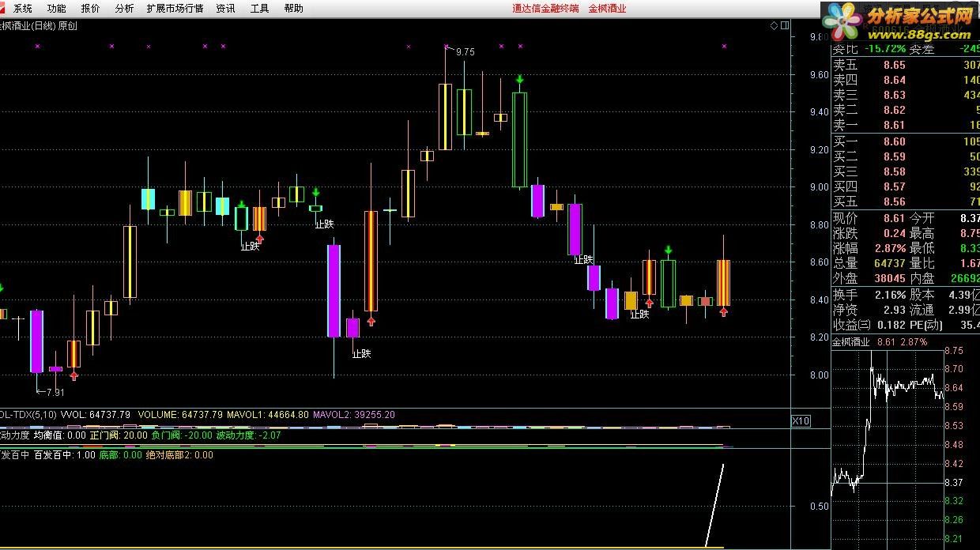Open the 扩展市场行情 menu
Image resolution: width=980 pixels, height=550 pixels.
(175, 9)
